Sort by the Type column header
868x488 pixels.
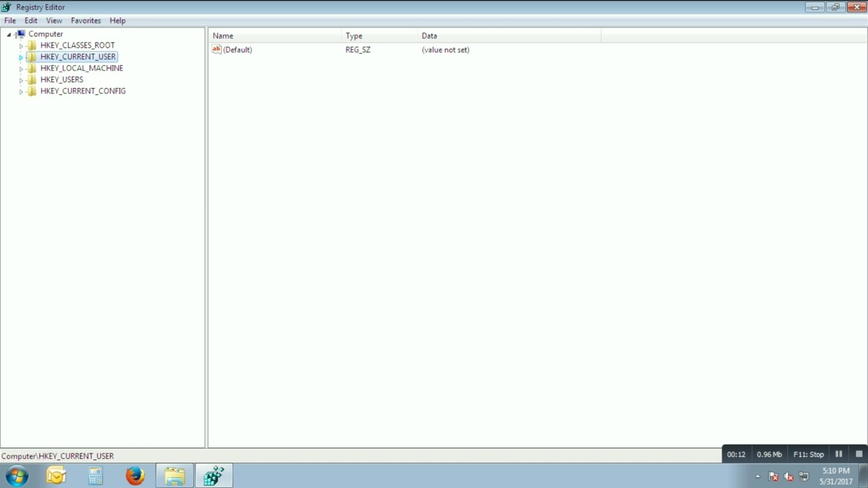tap(380, 36)
